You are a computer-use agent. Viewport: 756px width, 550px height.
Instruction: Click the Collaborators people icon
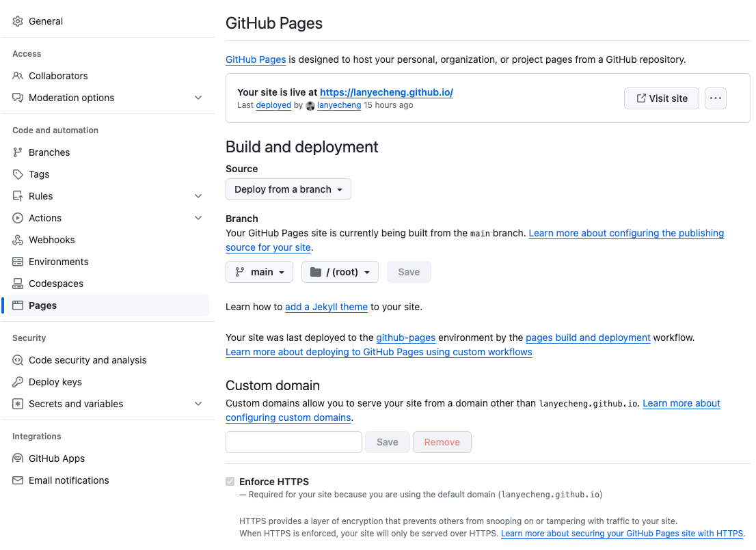coord(18,76)
